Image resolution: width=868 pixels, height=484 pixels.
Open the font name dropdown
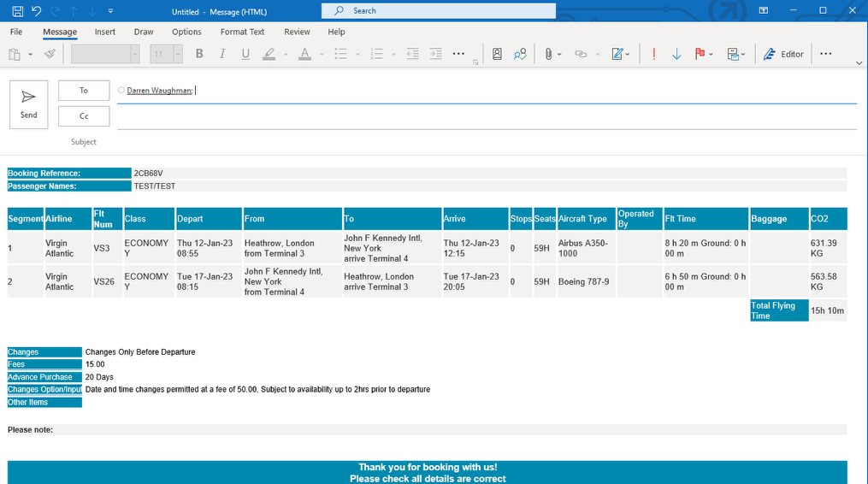pyautogui.click(x=134, y=54)
